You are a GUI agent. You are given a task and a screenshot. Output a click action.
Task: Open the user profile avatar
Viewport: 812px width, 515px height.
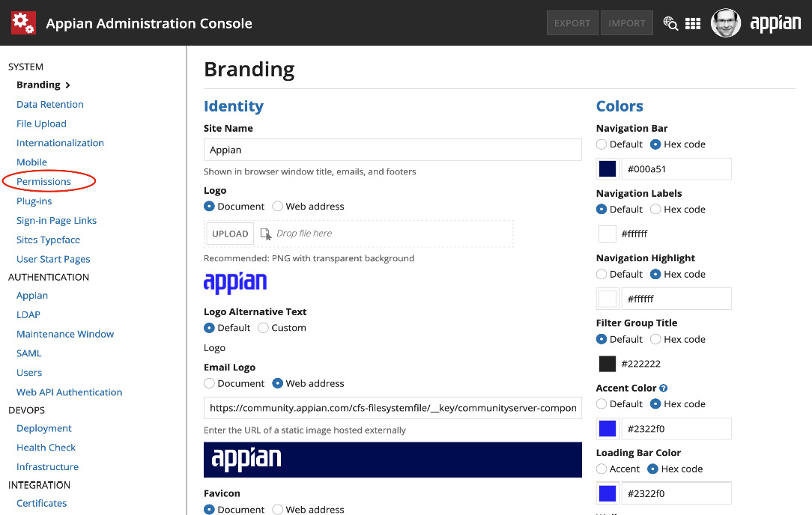point(726,22)
